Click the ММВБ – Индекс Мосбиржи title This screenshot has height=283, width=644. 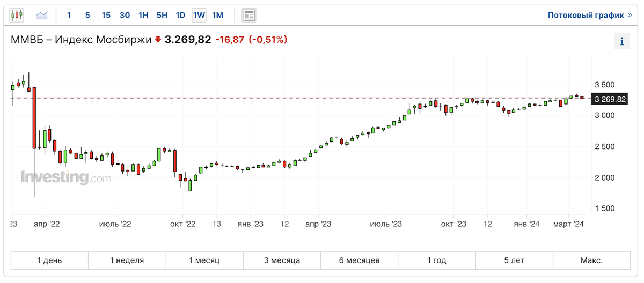point(82,39)
